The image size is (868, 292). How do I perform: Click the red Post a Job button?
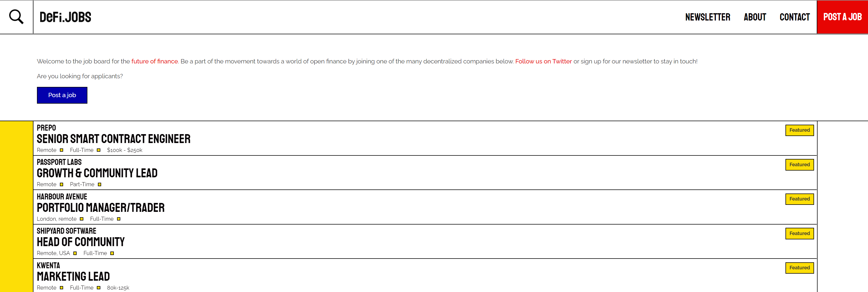pyautogui.click(x=842, y=17)
